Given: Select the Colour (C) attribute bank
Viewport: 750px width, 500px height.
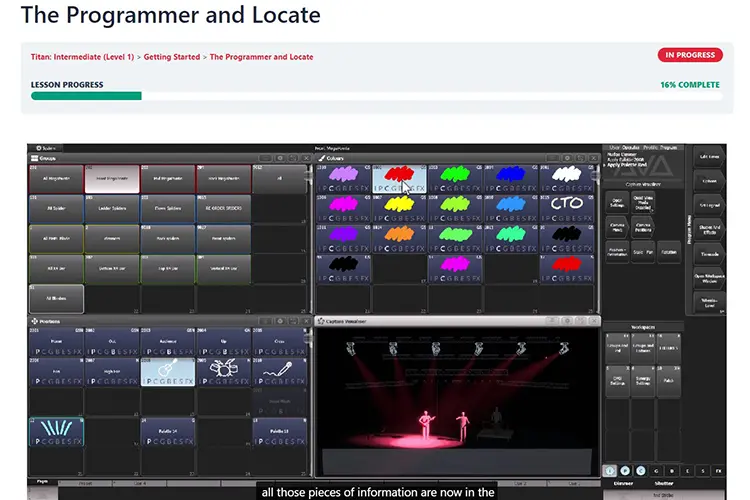Looking at the screenshot, I should click(x=640, y=471).
